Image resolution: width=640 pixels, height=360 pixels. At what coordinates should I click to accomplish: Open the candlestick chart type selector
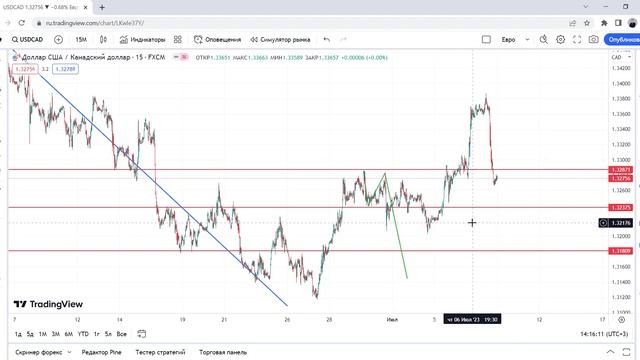pyautogui.click(x=103, y=40)
